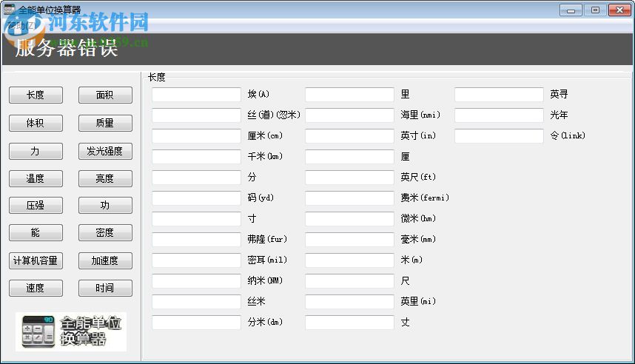Switch to 时间 conversion
Image resolution: width=635 pixels, height=364 pixels.
point(105,289)
